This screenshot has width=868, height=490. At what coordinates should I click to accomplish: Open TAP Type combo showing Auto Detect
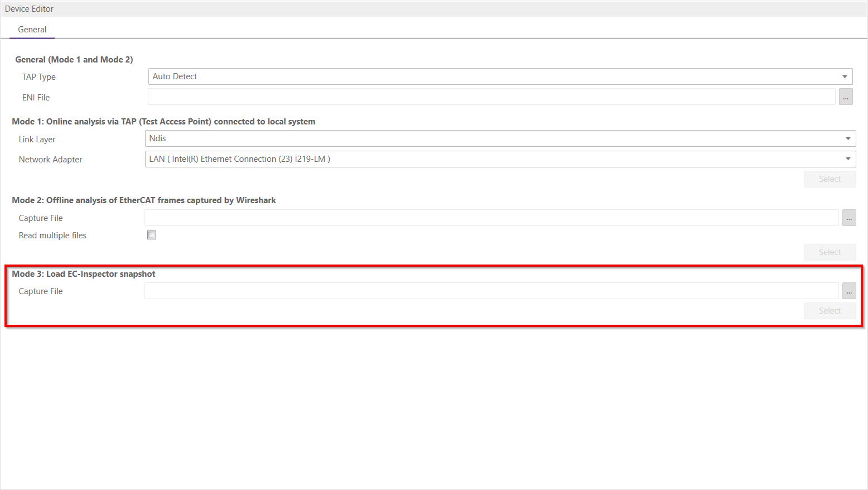(491, 76)
